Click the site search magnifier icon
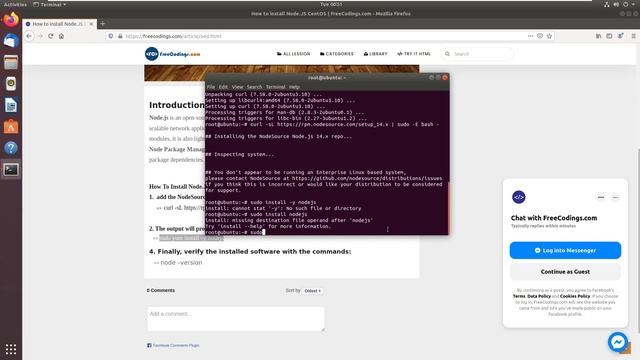 pyautogui.click(x=447, y=54)
